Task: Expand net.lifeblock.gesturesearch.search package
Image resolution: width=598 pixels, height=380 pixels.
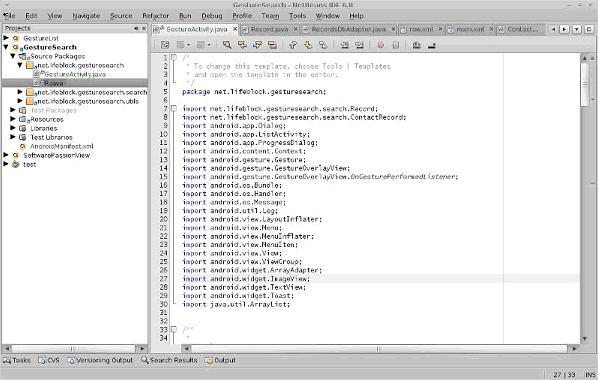Action: 20,92
